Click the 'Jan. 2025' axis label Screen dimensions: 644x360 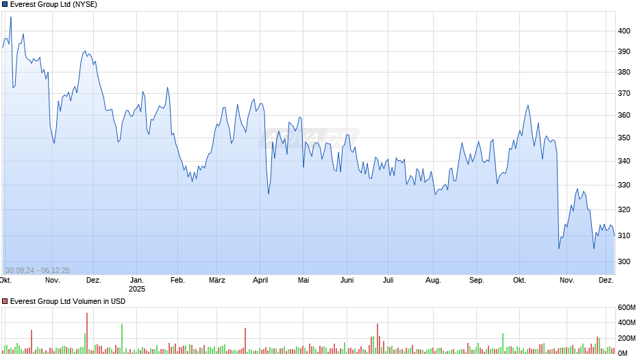coord(137,285)
